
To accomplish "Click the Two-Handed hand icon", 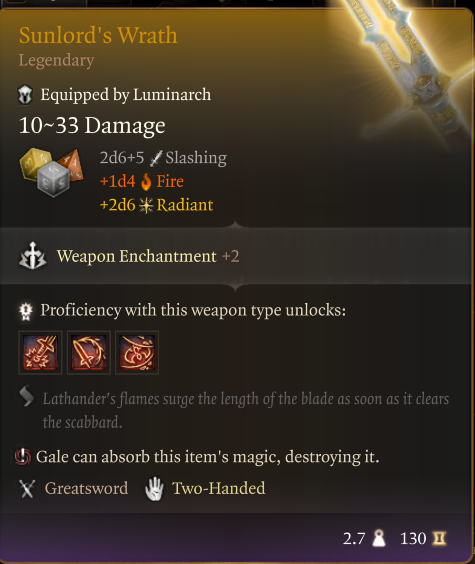I will pos(154,488).
